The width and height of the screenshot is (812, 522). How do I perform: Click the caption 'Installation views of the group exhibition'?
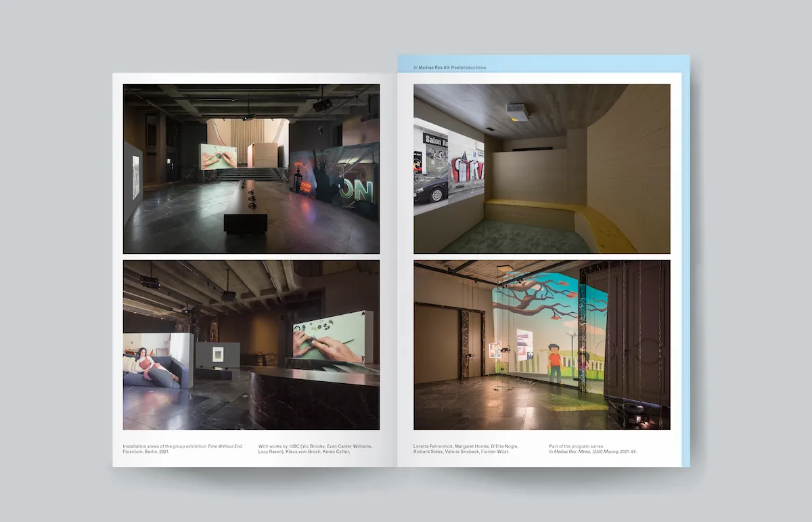point(164,446)
